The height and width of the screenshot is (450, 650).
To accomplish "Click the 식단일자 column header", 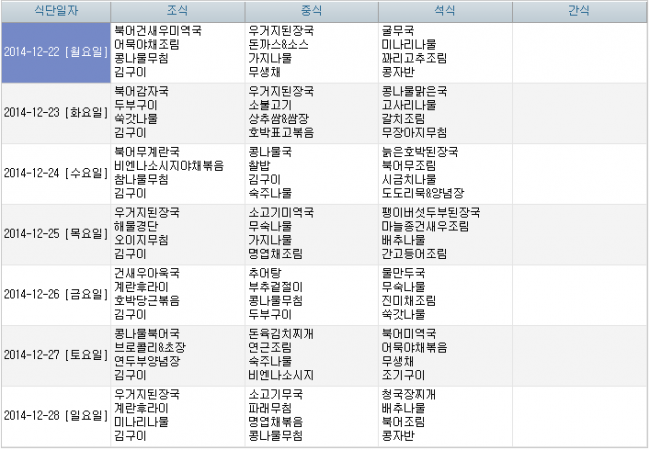I will point(55,12).
